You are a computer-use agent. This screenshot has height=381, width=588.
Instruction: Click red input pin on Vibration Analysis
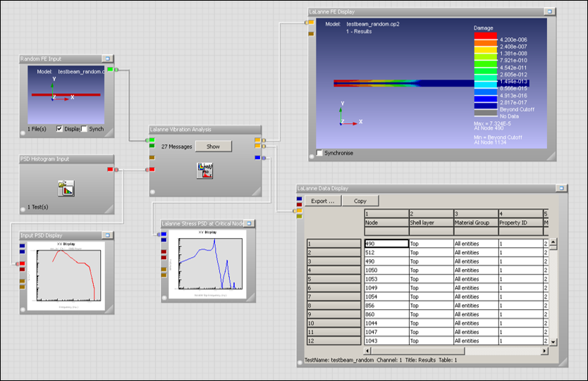152,169
